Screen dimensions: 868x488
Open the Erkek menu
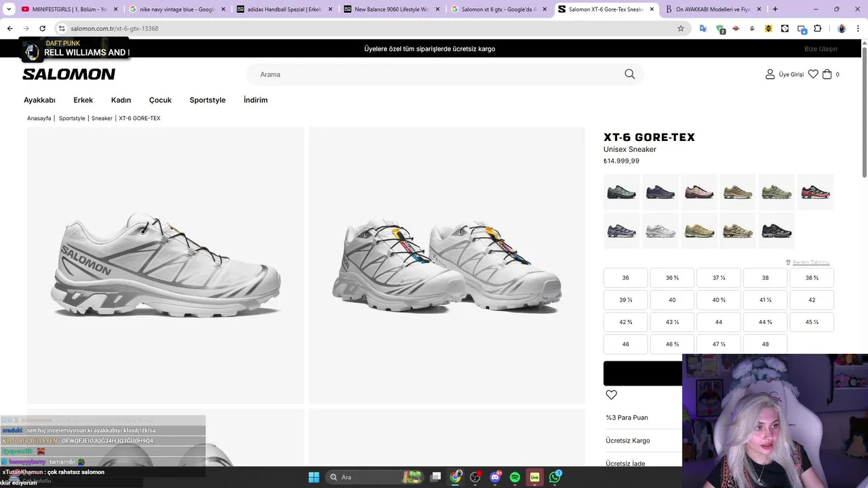click(x=83, y=100)
